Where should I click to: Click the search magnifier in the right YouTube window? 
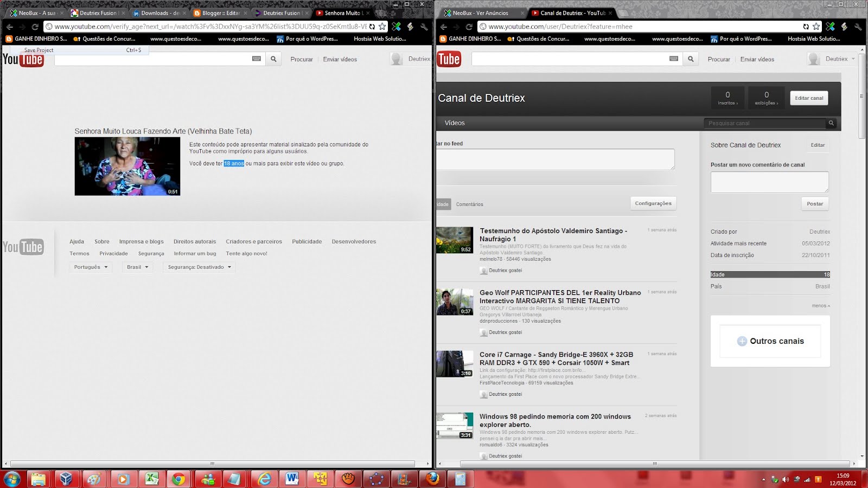click(x=691, y=59)
